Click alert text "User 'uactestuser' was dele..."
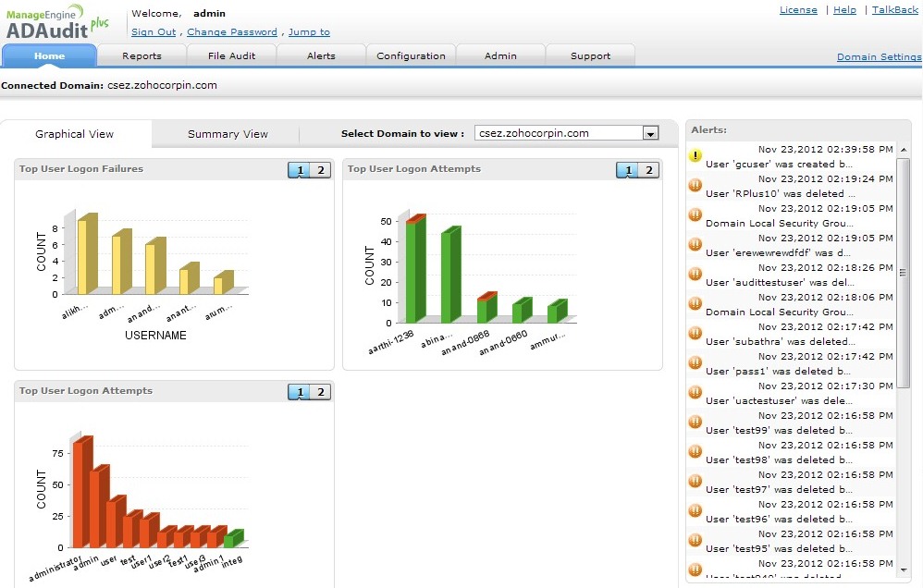Viewport: 923px width, 588px height. coord(779,401)
